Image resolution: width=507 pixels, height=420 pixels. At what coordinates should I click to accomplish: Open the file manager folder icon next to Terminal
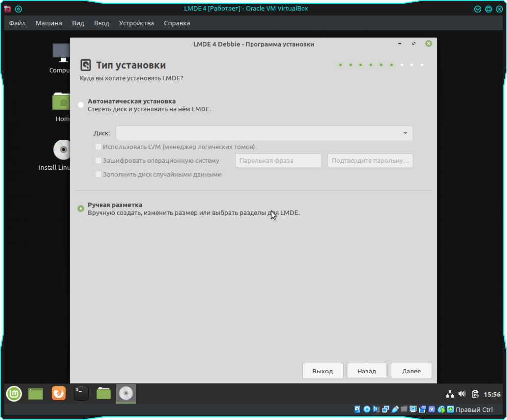(103, 394)
